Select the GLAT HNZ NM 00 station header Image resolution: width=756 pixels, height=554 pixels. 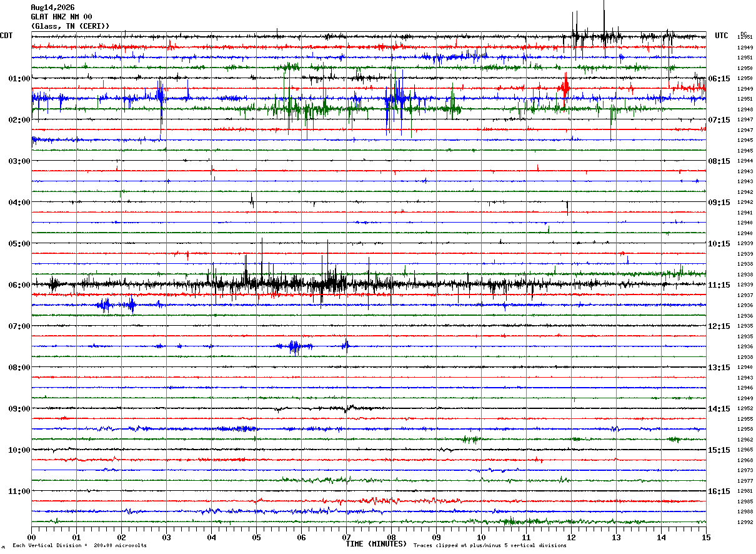62,17
